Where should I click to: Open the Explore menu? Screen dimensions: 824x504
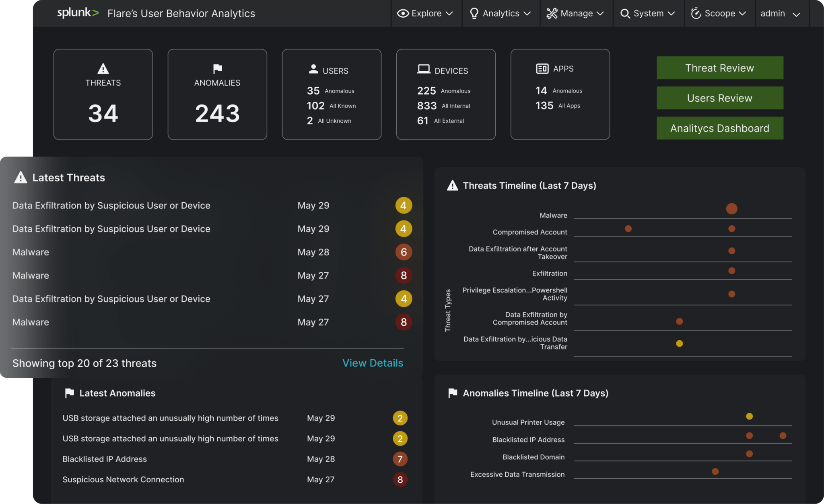click(426, 13)
